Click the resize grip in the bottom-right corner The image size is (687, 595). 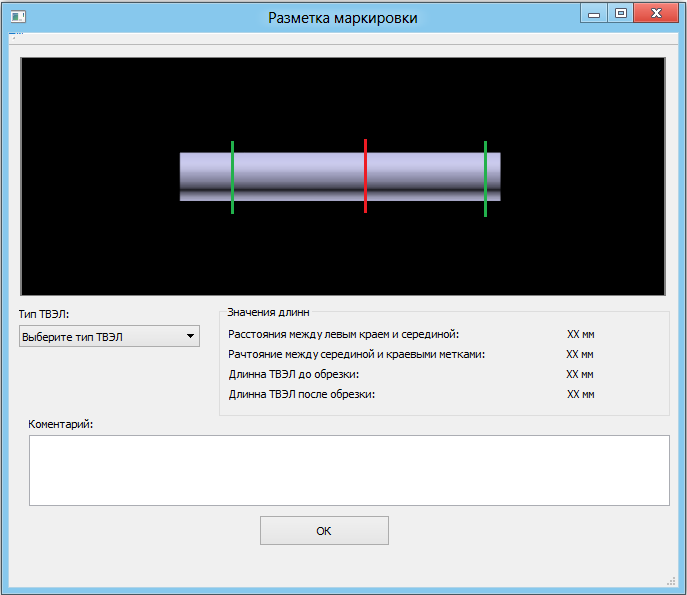(671, 580)
